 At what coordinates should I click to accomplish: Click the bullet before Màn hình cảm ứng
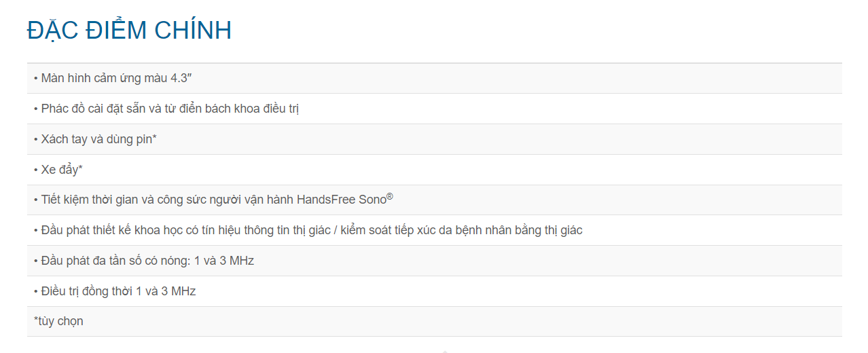click(x=36, y=79)
